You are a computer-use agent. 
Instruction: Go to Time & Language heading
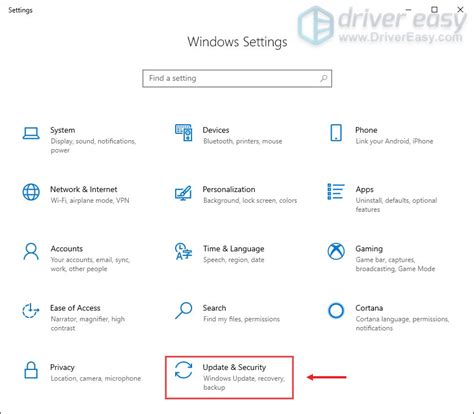pos(234,249)
